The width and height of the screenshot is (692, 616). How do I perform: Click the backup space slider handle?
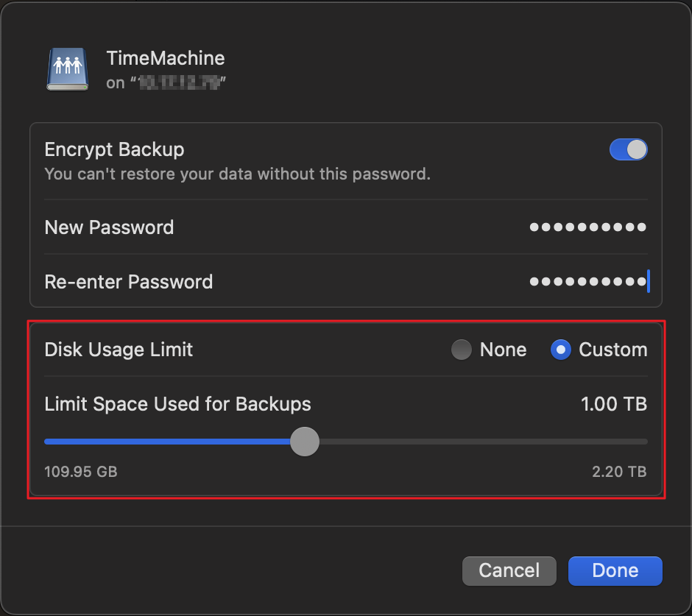(304, 442)
